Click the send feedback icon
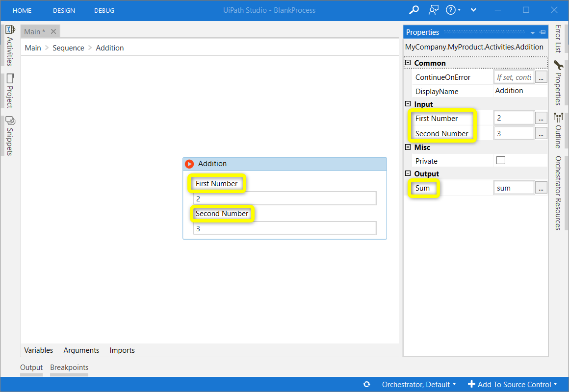Screen dimensions: 569x392 pos(433,10)
